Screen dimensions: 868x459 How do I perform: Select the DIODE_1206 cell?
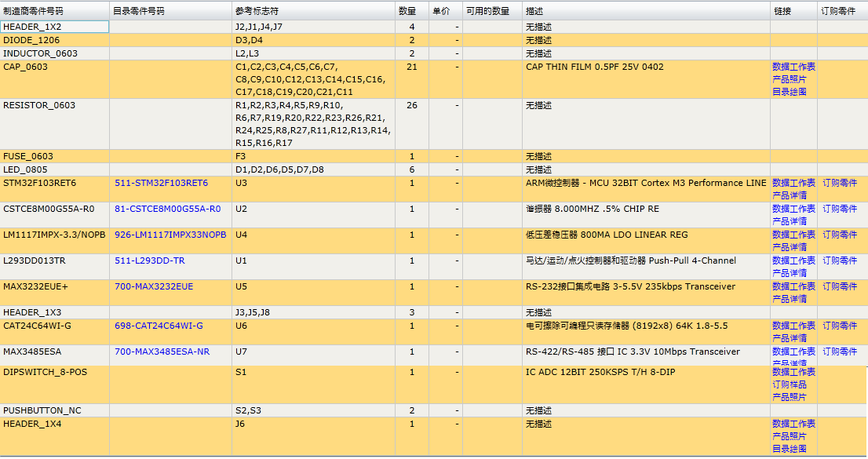click(x=55, y=40)
